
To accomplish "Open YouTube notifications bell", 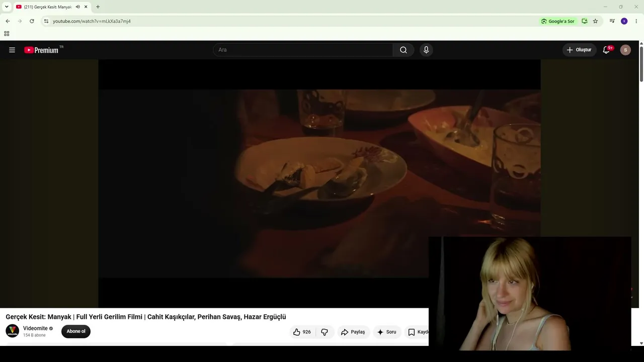I will coord(607,50).
